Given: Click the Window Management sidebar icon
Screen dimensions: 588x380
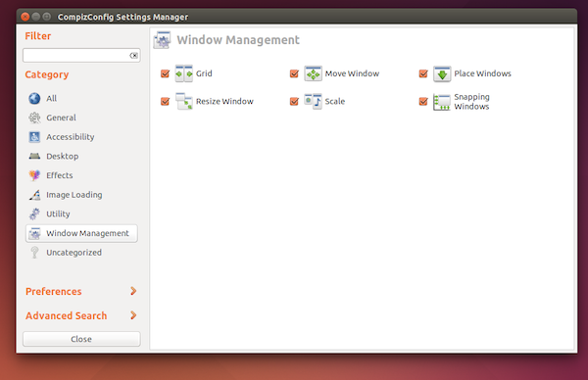Looking at the screenshot, I should (34, 233).
